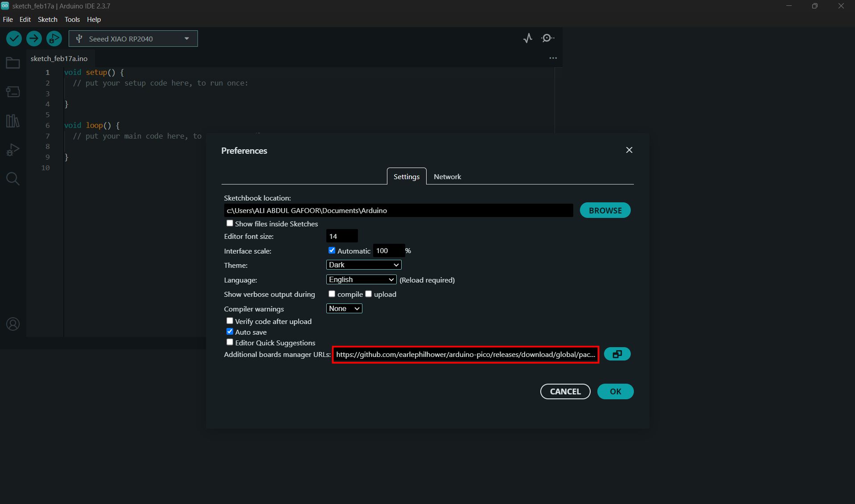Click CANCEL in Preferences
855x504 pixels.
[x=565, y=391]
